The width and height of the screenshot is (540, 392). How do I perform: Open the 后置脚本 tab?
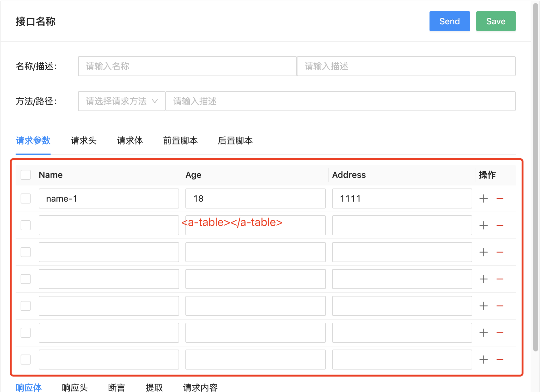235,141
